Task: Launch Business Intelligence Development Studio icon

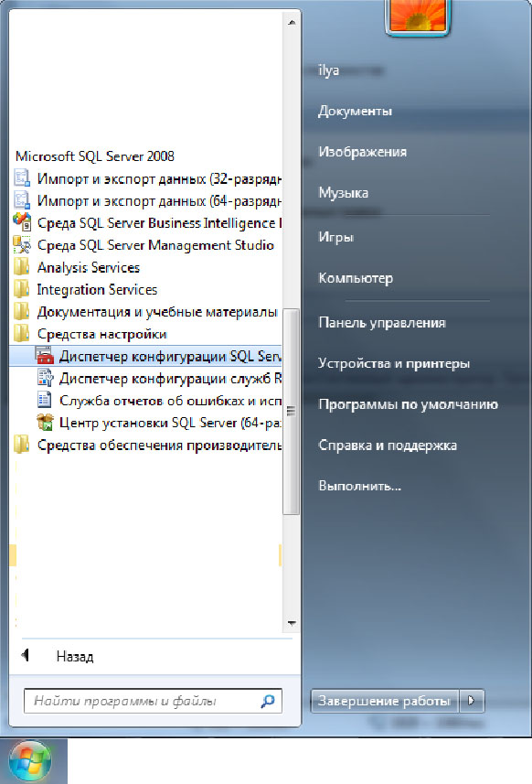Action: click(22, 223)
